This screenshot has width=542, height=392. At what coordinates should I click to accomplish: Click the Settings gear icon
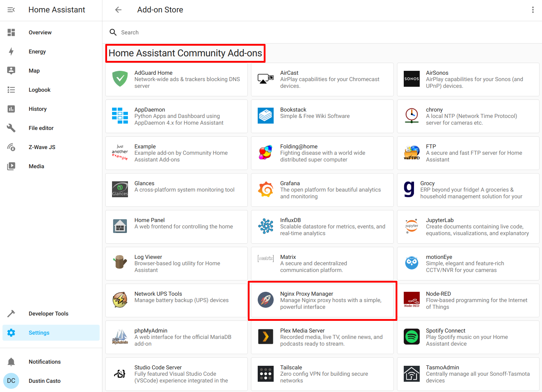pos(11,333)
